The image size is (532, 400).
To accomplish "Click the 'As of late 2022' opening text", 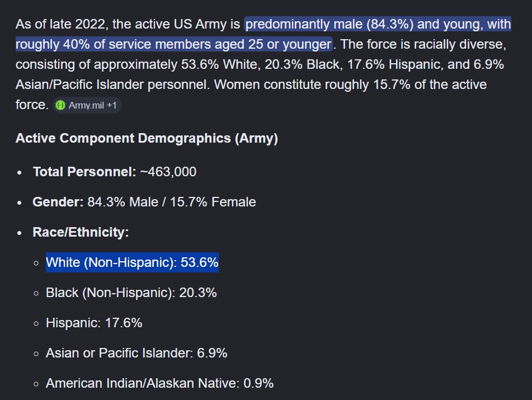I will (x=62, y=24).
